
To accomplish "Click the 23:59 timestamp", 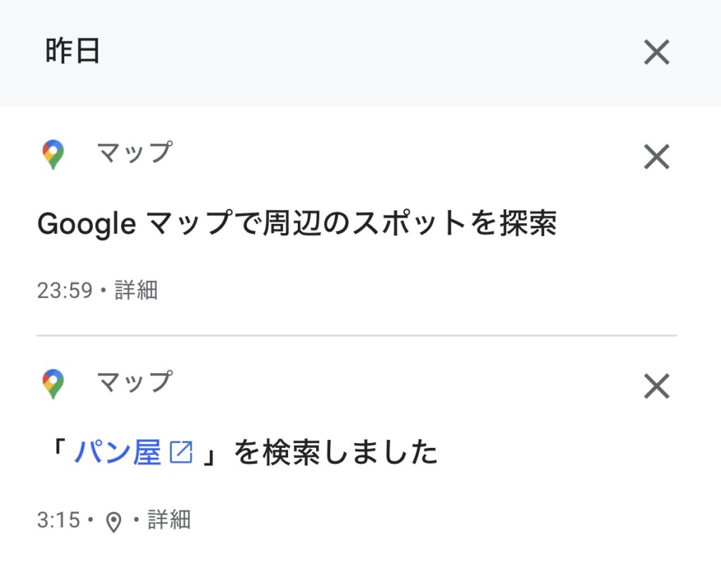I will pos(65,290).
